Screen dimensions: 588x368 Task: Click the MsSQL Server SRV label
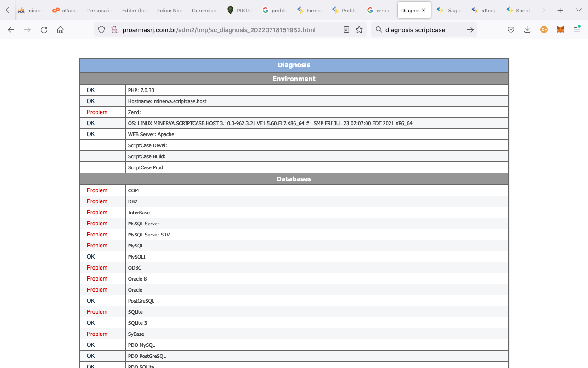tap(149, 235)
